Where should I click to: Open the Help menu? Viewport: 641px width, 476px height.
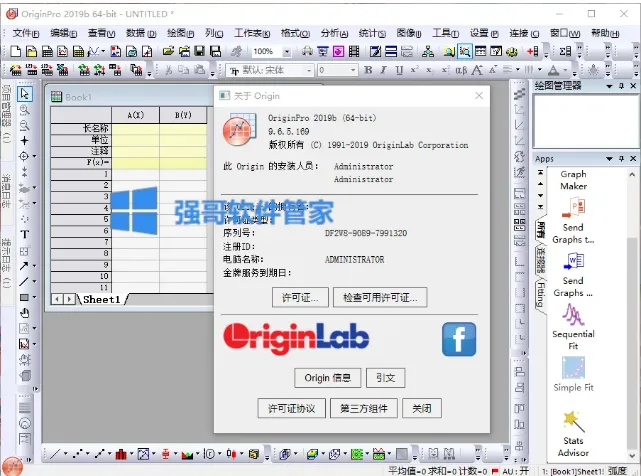point(605,33)
